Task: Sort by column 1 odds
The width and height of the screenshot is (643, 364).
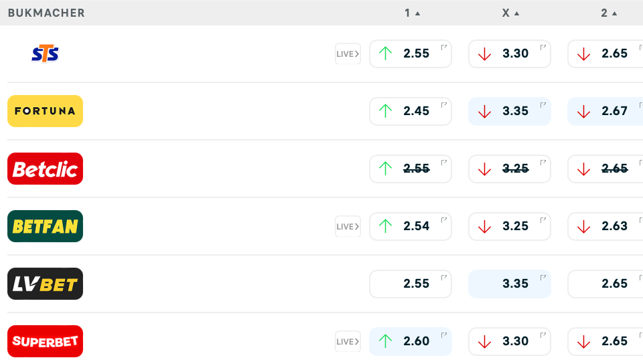Action: coord(411,13)
